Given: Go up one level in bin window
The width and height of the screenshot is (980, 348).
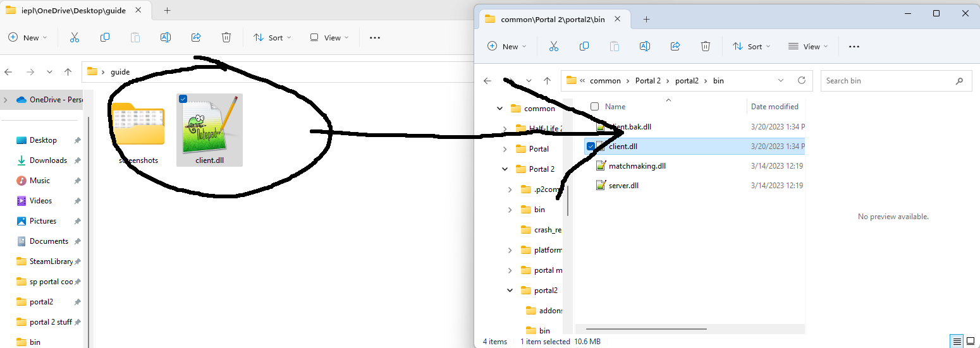Looking at the screenshot, I should point(548,81).
